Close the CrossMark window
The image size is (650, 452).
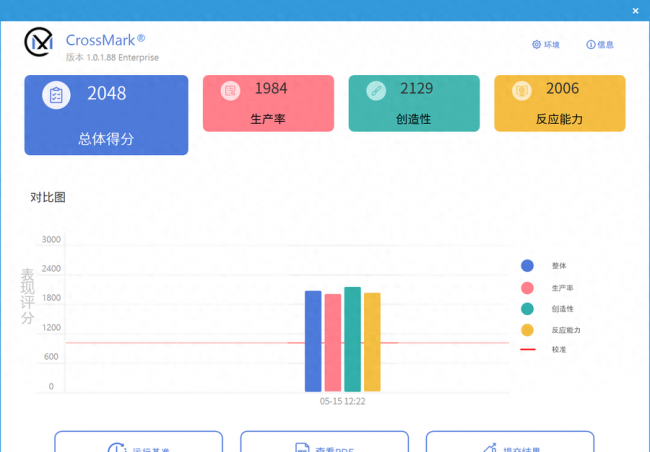coord(635,11)
